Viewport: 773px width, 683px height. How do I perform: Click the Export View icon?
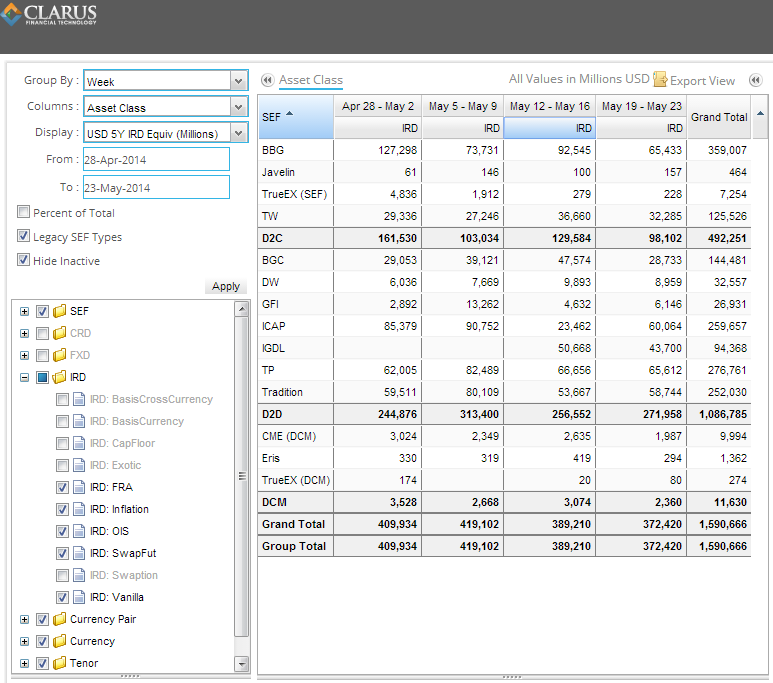[x=660, y=79]
